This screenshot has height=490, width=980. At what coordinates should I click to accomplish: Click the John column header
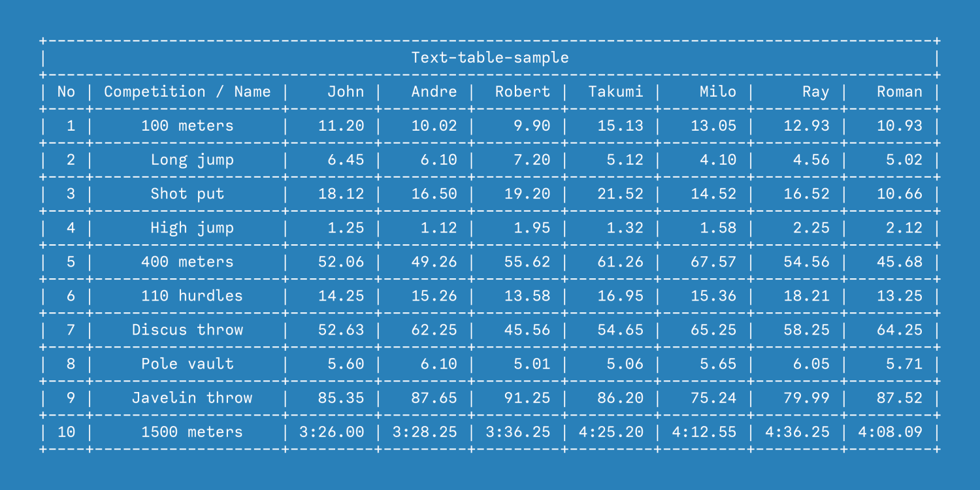pos(346,91)
